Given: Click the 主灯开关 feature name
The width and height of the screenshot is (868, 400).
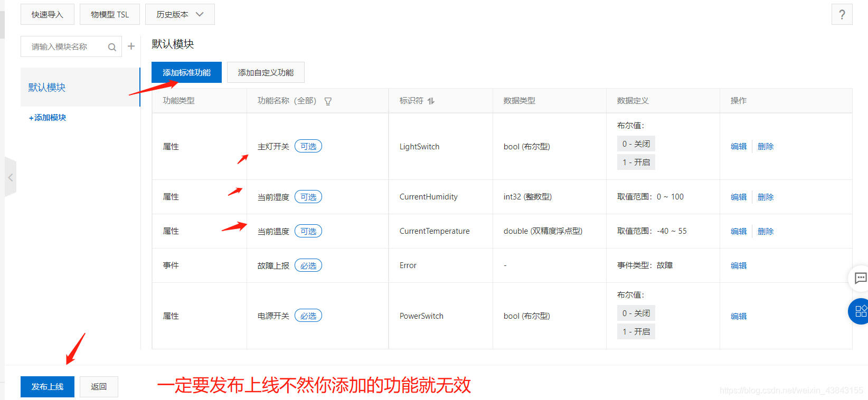Looking at the screenshot, I should [x=273, y=147].
